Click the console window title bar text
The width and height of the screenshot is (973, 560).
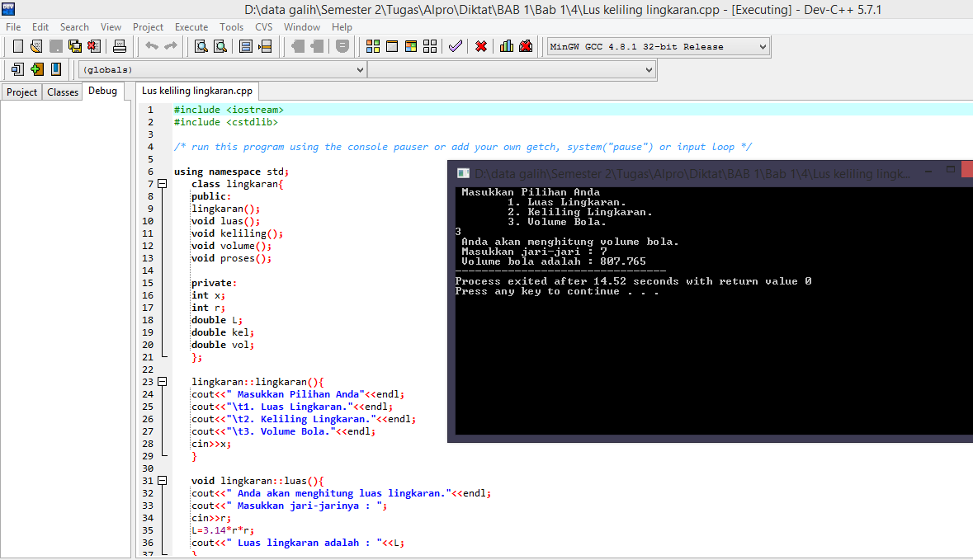pos(692,174)
